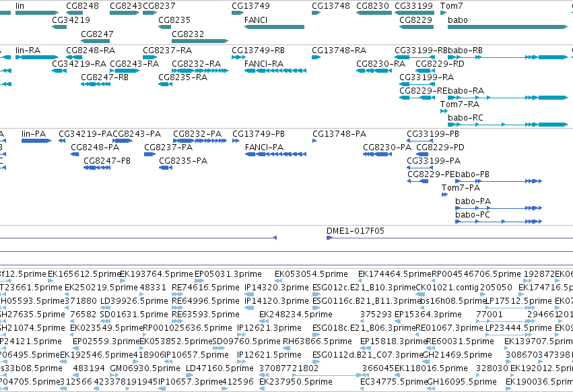The width and height of the screenshot is (573, 392).
Task: Open transcript CG34219-RA
Action: pos(79,63)
